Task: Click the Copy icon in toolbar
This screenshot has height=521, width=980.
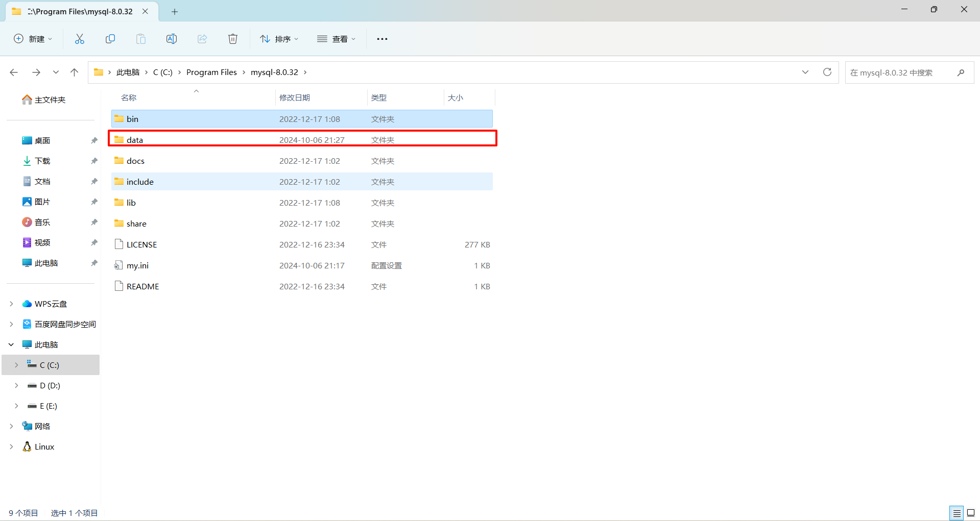Action: pyautogui.click(x=110, y=39)
